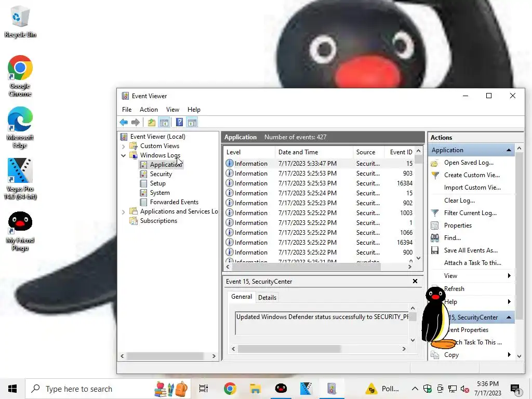Open the View menu
The height and width of the screenshot is (399, 532).
pyautogui.click(x=172, y=110)
